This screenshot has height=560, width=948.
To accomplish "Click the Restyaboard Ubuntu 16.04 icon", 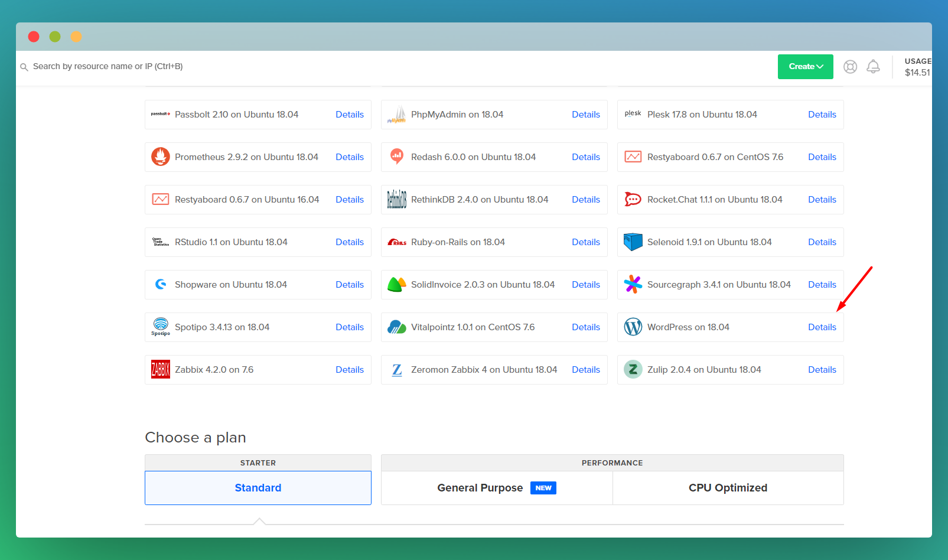I will pyautogui.click(x=161, y=200).
